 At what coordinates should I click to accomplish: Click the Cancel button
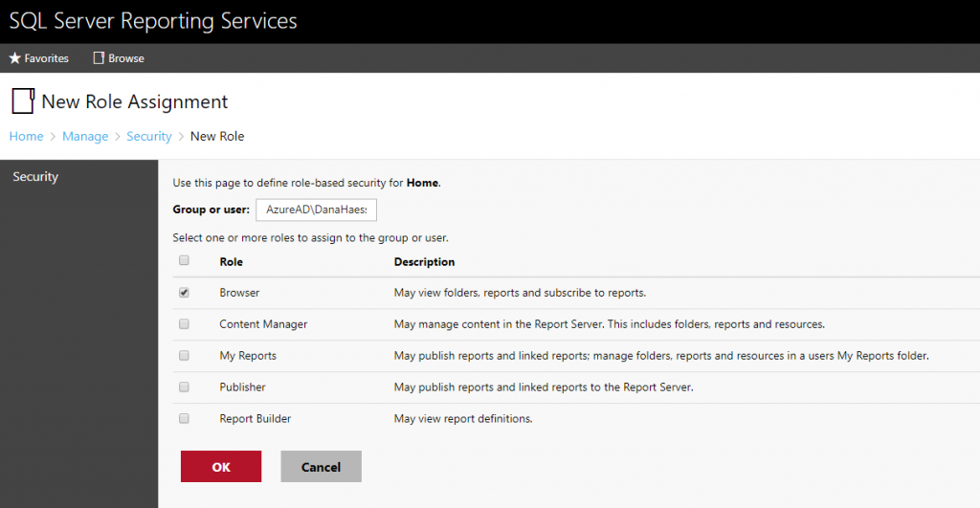pos(322,467)
